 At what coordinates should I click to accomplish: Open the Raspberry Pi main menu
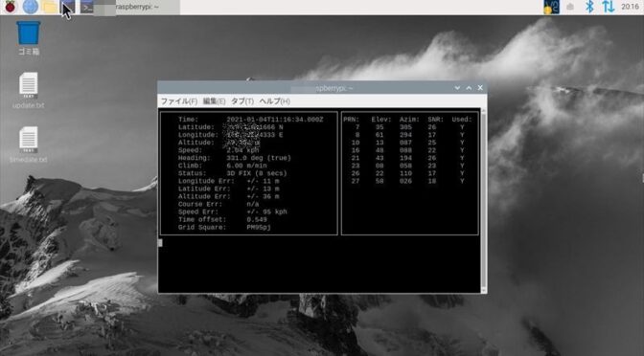(x=10, y=7)
